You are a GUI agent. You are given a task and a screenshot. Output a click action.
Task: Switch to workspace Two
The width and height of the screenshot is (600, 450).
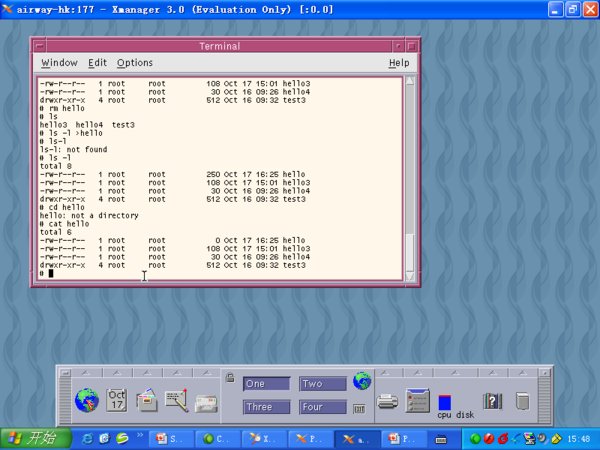pyautogui.click(x=323, y=384)
